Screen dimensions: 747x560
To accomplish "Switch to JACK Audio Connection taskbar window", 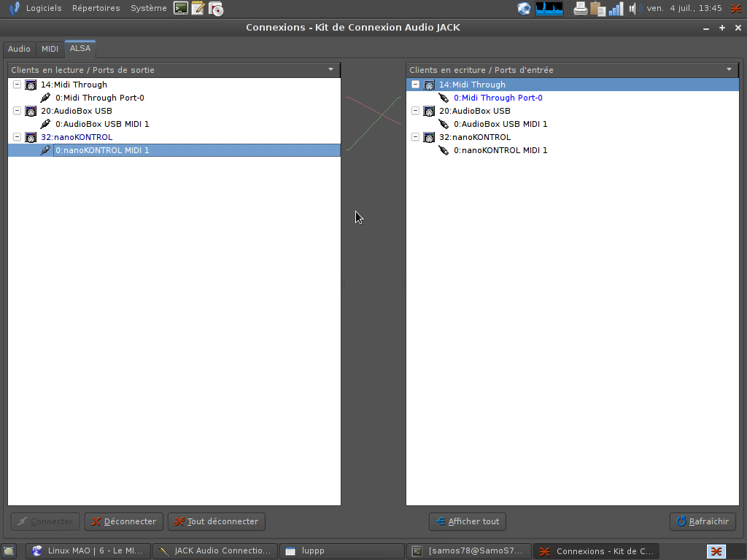I will click(215, 551).
